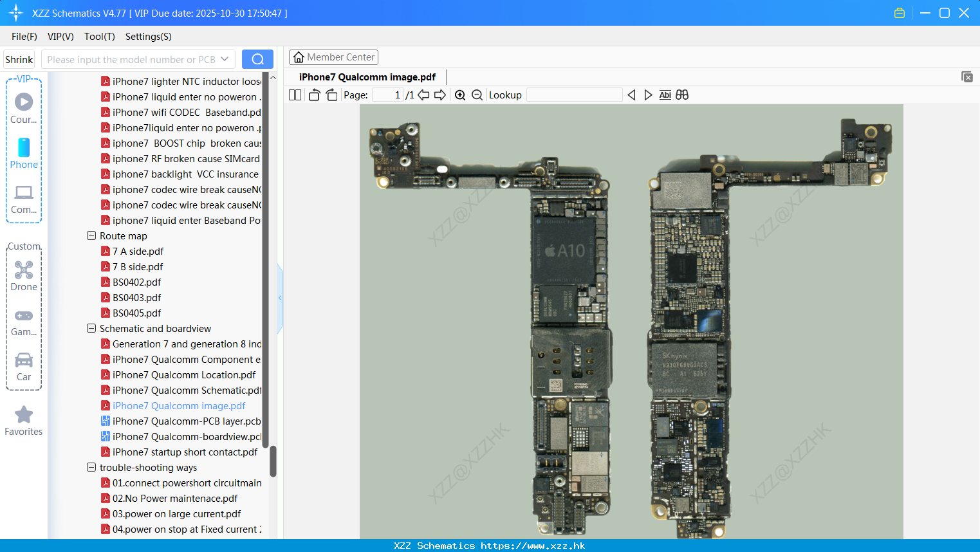The image size is (980, 552).
Task: Open the File(F) menu
Action: [24, 37]
